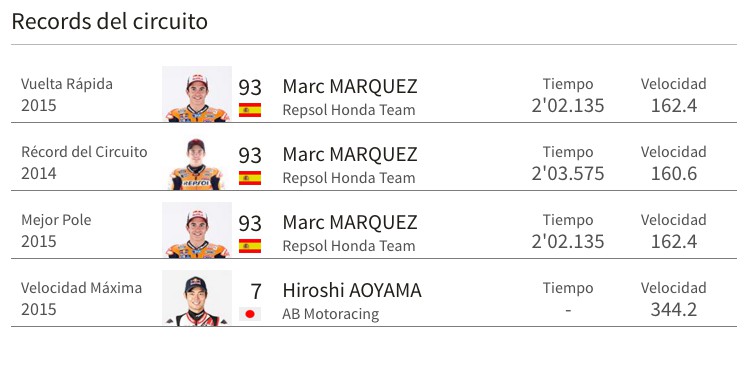Click the 2'03.575 lap time value
The width and height of the screenshot is (747, 370).
568,174
